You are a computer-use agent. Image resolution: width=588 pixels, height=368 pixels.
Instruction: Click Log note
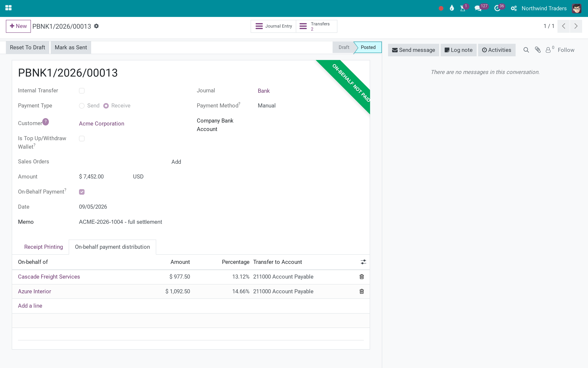[458, 50]
